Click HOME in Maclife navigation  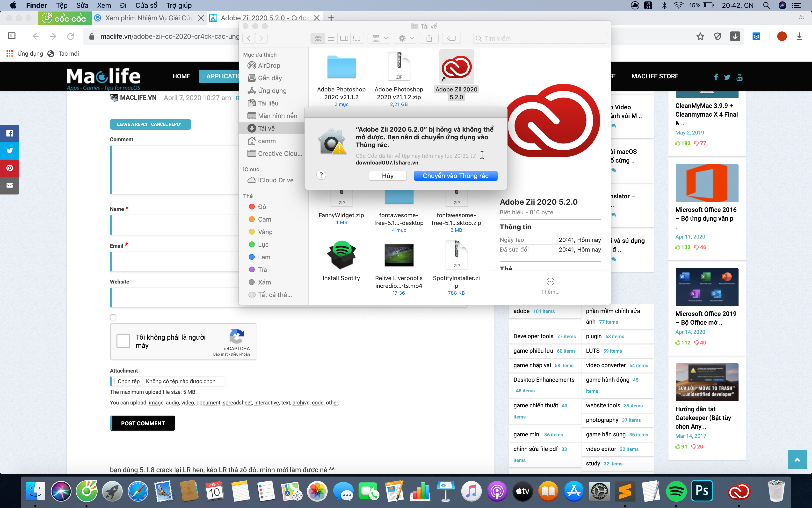click(181, 76)
